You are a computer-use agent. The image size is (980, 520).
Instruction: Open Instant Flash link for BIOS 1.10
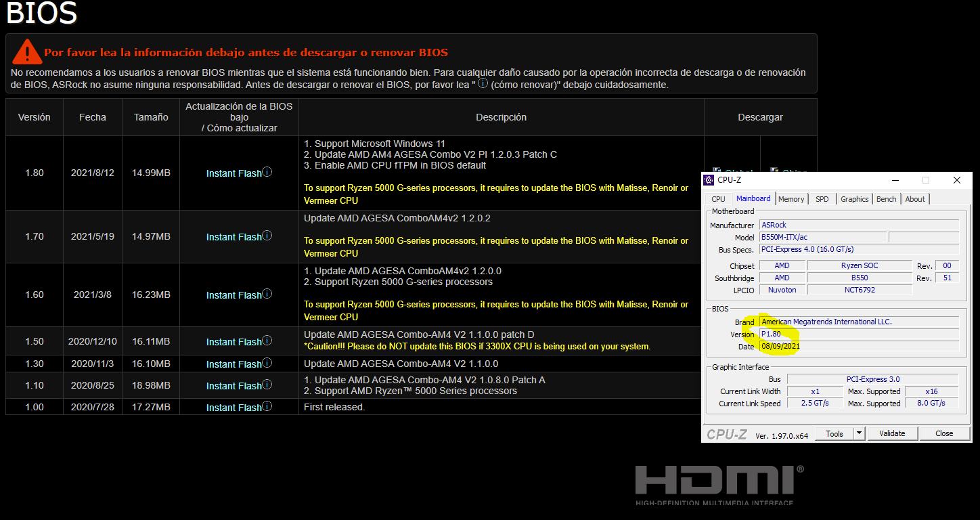click(233, 386)
